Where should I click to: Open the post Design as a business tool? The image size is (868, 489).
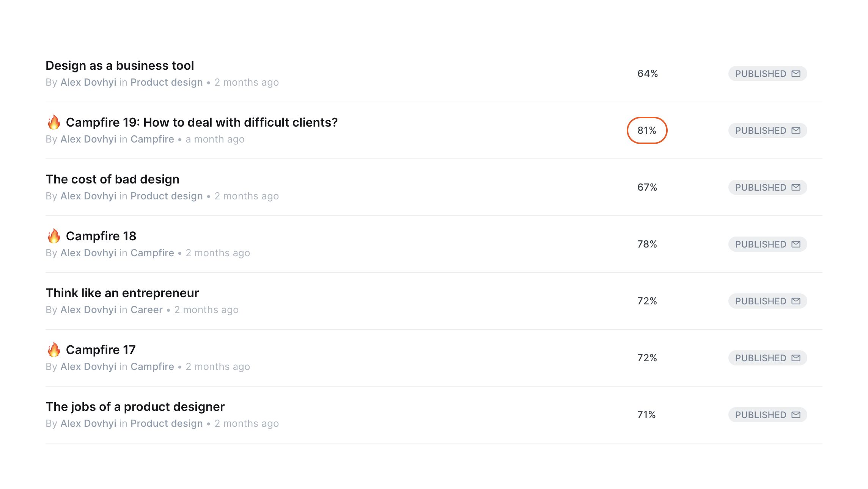120,66
